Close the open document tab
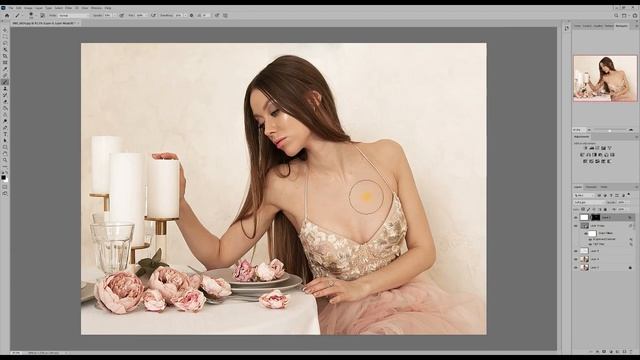Screen dimensions: 640x360 pos(78,23)
